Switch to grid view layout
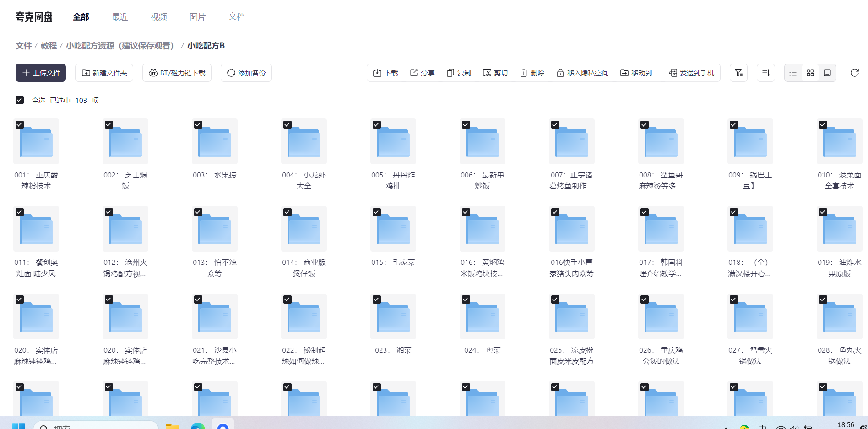 pyautogui.click(x=810, y=73)
